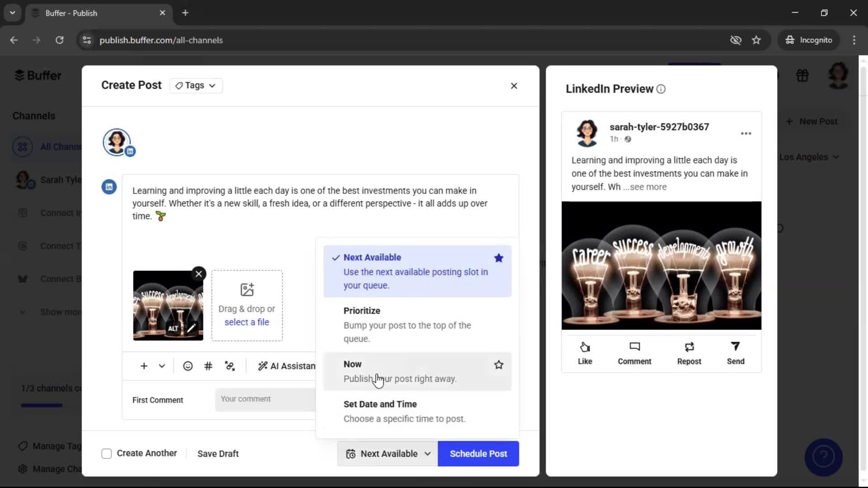This screenshot has height=488, width=868.
Task: Click the Repost icon in LinkedIn Preview
Action: tap(689, 352)
